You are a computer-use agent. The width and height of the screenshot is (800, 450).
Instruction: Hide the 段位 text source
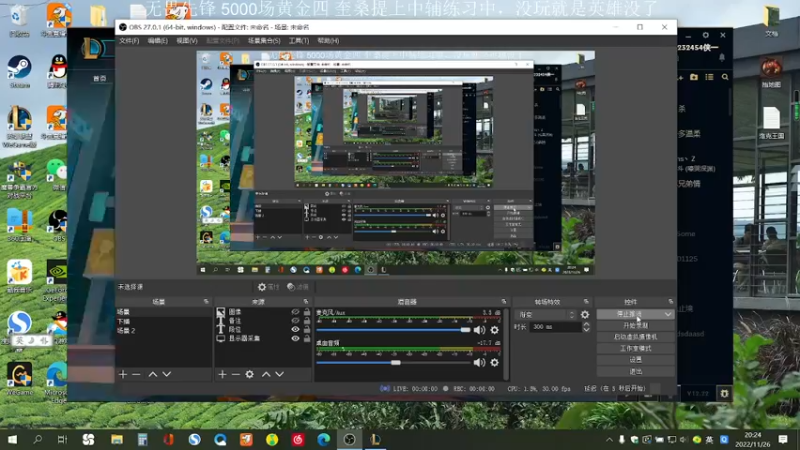(295, 330)
